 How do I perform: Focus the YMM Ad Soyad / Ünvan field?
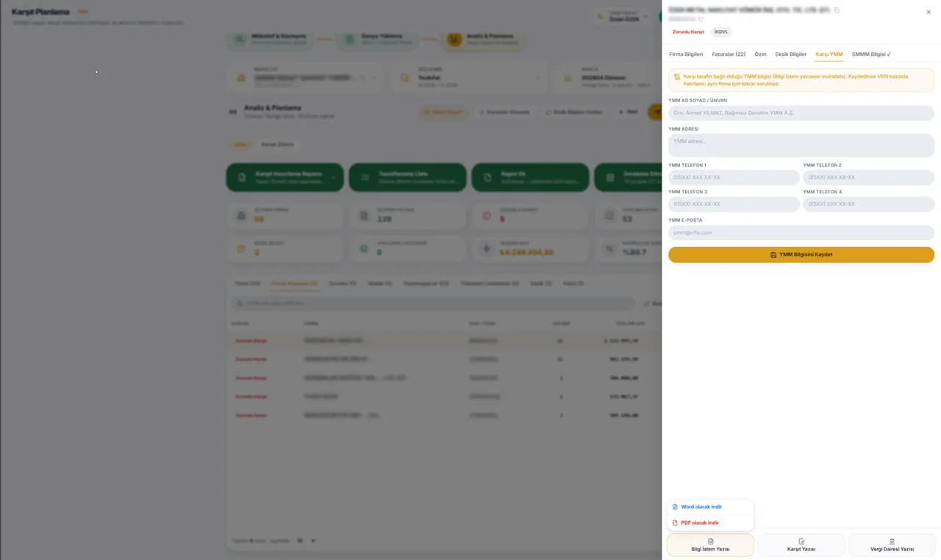click(801, 113)
